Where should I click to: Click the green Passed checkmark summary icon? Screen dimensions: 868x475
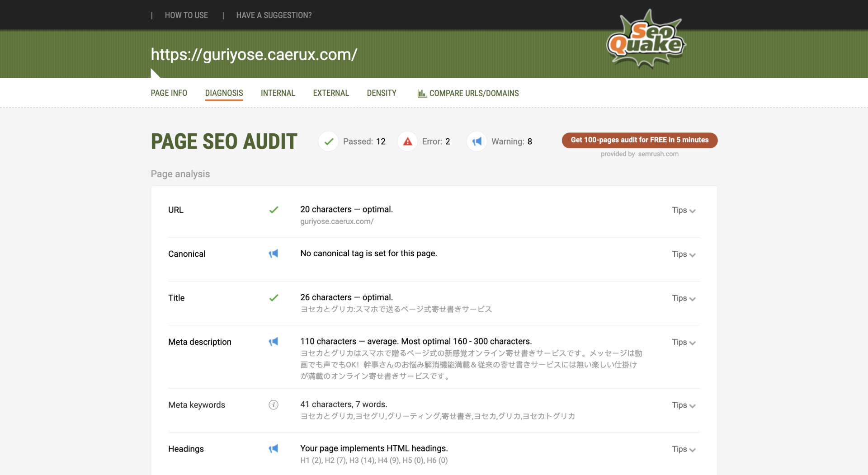[329, 141]
